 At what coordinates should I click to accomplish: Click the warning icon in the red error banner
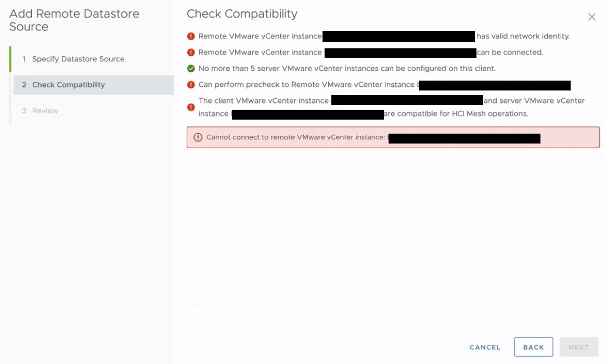(x=198, y=138)
